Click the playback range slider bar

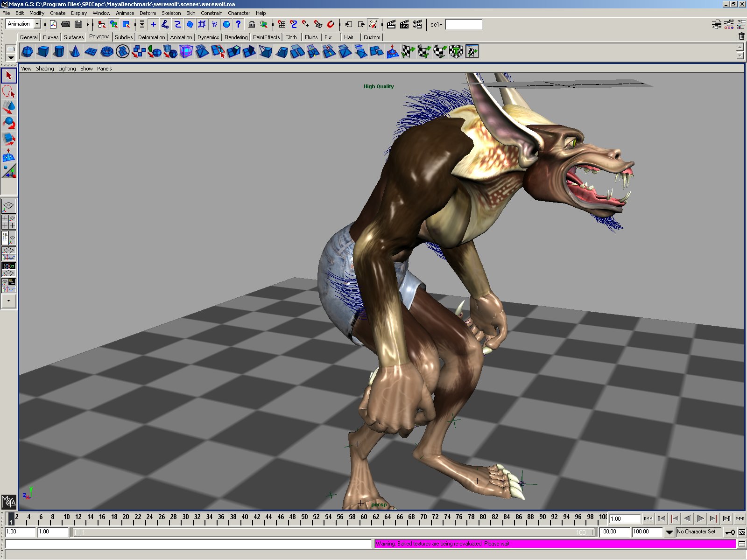pyautogui.click(x=334, y=532)
